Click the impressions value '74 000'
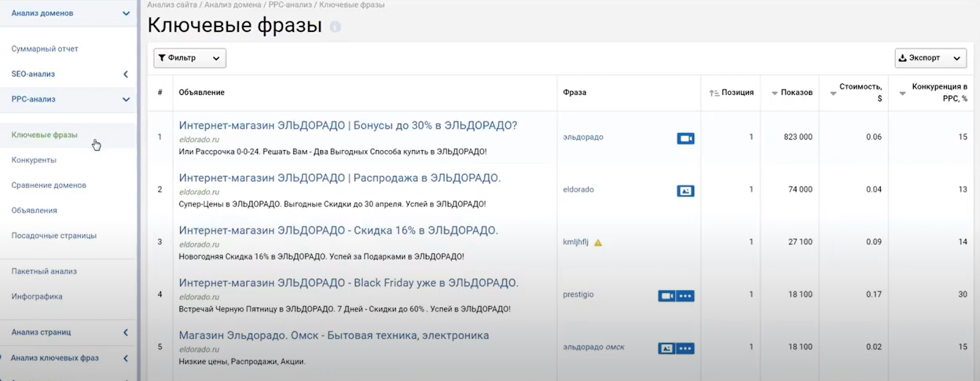The image size is (980, 381). (x=801, y=190)
